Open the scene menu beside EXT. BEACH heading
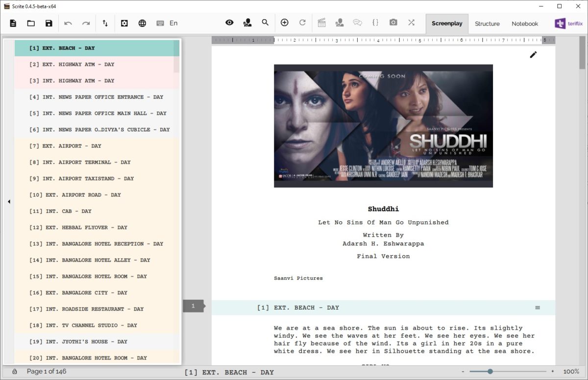This screenshot has width=588, height=380. [x=538, y=308]
